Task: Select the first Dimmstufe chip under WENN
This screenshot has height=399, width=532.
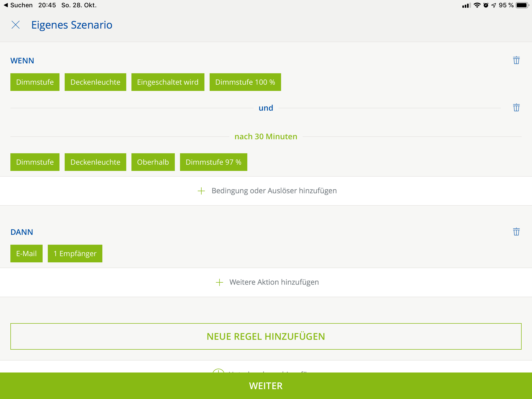Action: 35,82
